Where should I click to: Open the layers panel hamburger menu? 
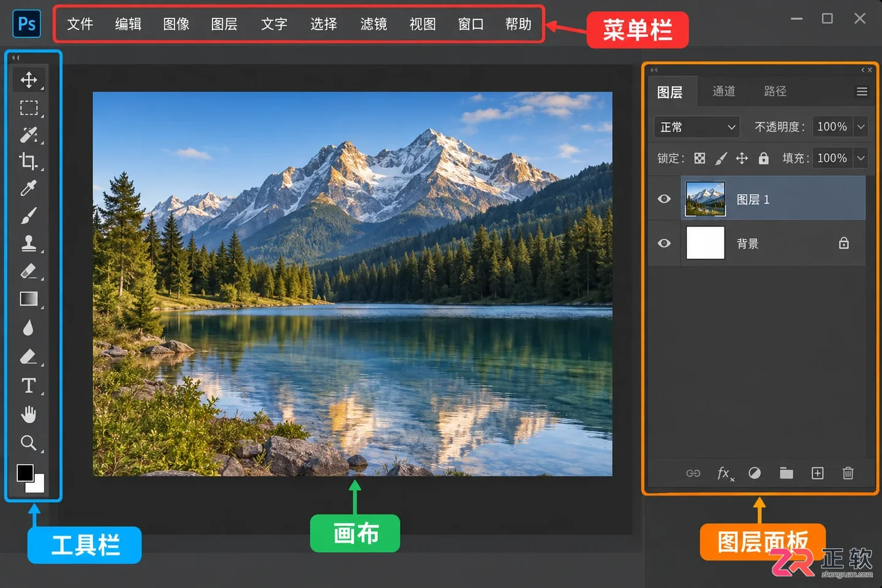coord(862,91)
